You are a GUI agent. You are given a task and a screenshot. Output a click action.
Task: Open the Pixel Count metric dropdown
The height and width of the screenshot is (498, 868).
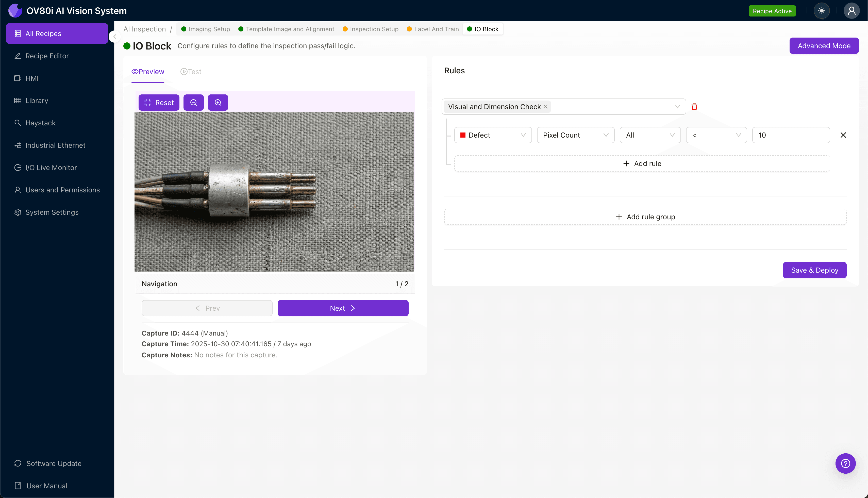coord(576,135)
